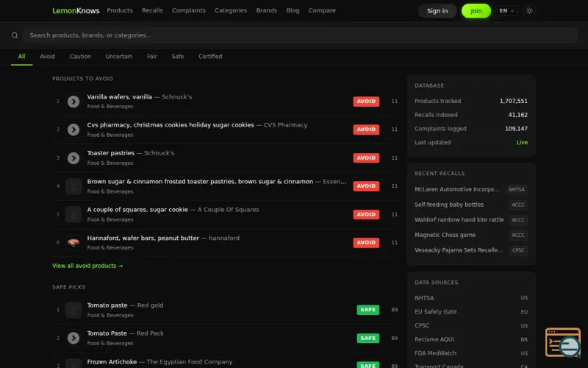
Task: Click the green Join button
Action: coord(476,11)
